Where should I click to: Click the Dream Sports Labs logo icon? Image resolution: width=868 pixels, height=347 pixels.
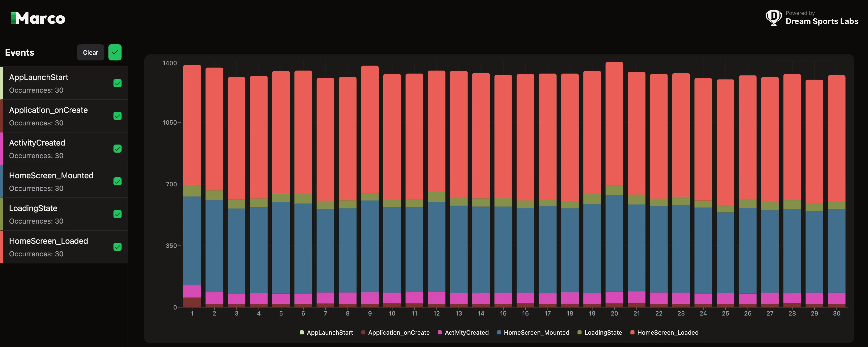773,18
